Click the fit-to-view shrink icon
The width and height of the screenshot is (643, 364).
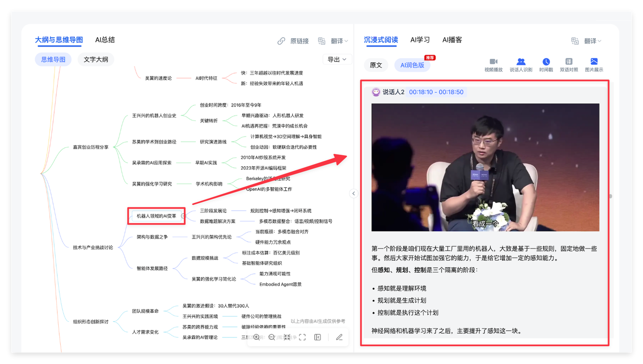pos(287,337)
